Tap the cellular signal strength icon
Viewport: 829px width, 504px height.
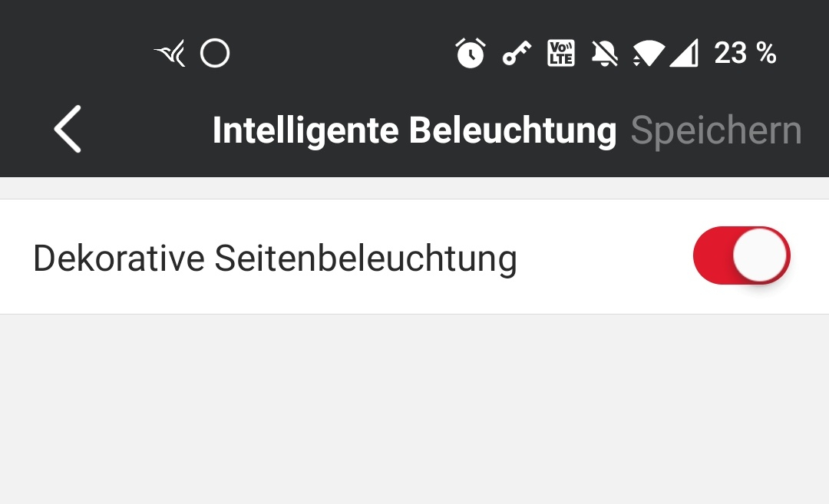[x=684, y=54]
